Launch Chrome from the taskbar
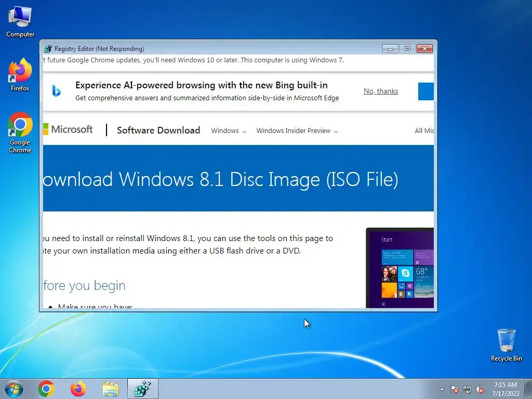 (x=46, y=389)
